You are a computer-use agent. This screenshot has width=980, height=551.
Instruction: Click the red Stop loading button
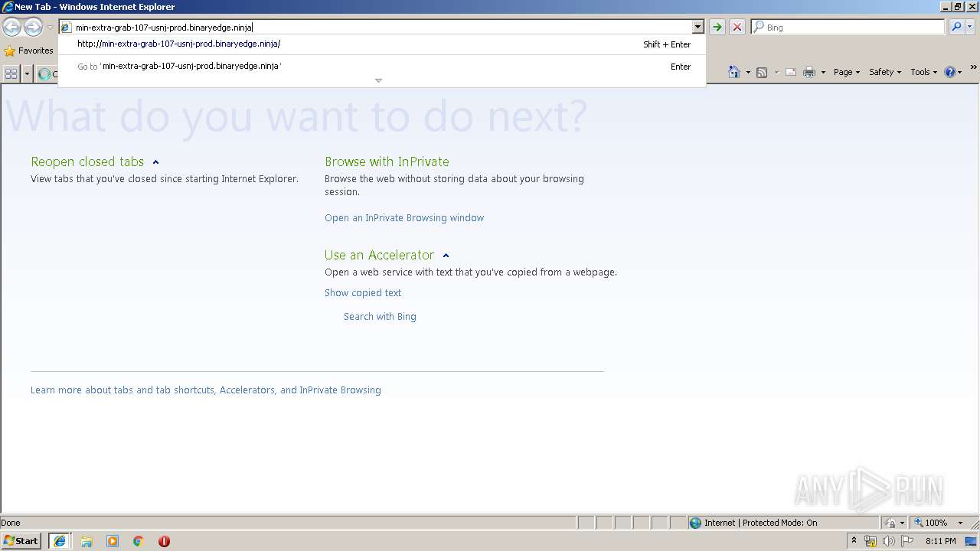(x=737, y=28)
